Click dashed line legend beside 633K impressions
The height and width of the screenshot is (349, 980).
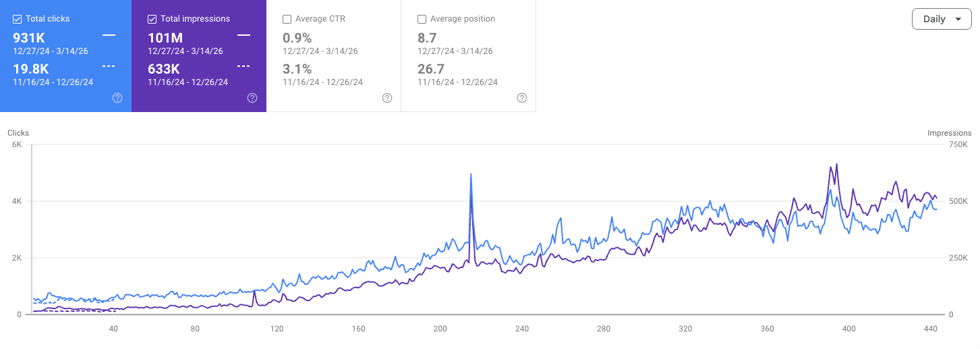(x=243, y=65)
